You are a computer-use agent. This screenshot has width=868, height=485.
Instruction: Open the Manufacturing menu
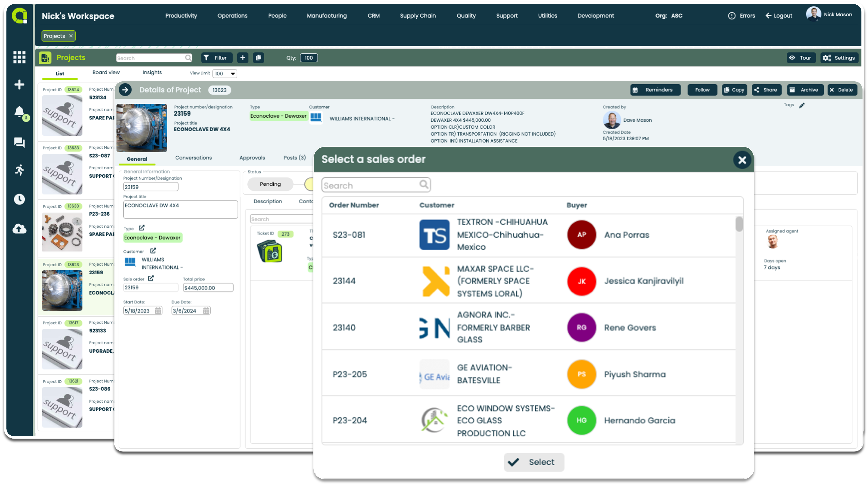[327, 15]
